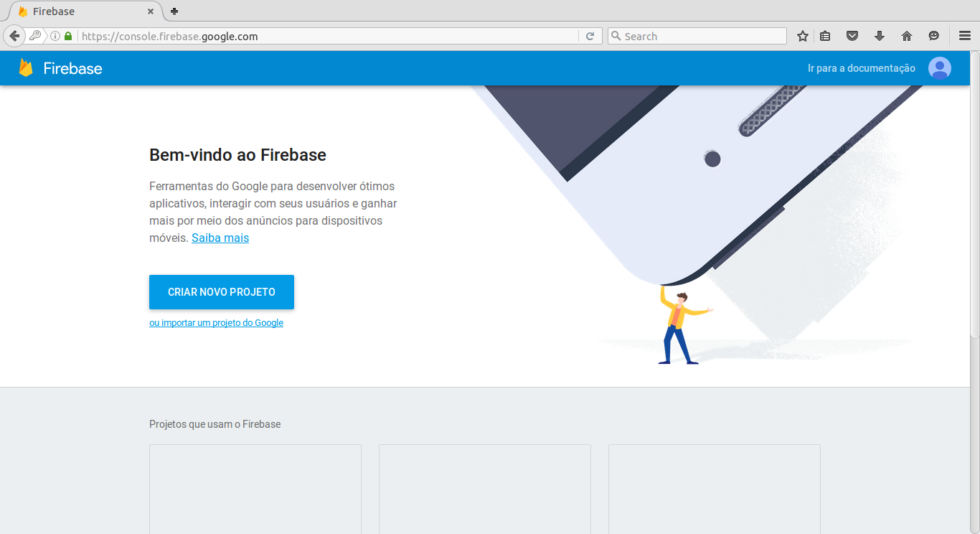980x534 pixels.
Task: Click the site information (i) icon
Action: [55, 36]
